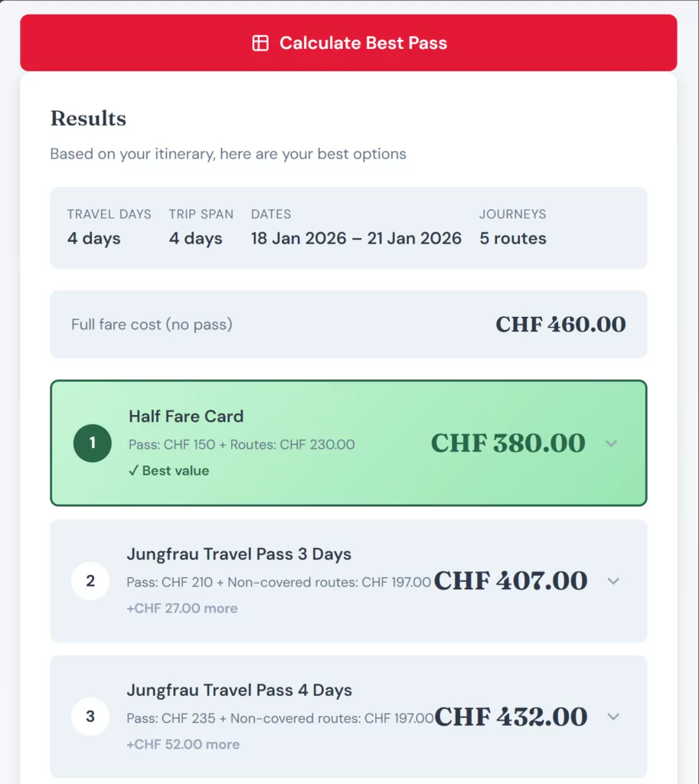Select the rank 3 circle badge
Screen dimensions: 699x784
click(x=90, y=717)
